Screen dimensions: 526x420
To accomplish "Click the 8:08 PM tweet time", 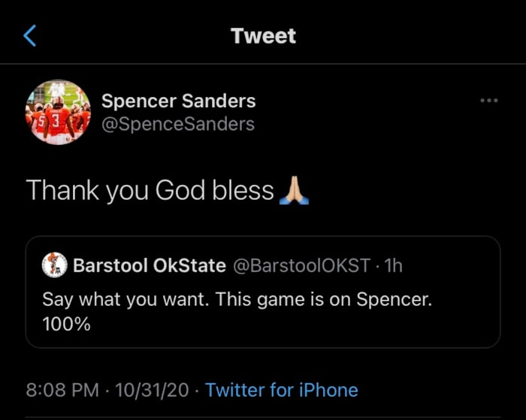I will coord(62,390).
